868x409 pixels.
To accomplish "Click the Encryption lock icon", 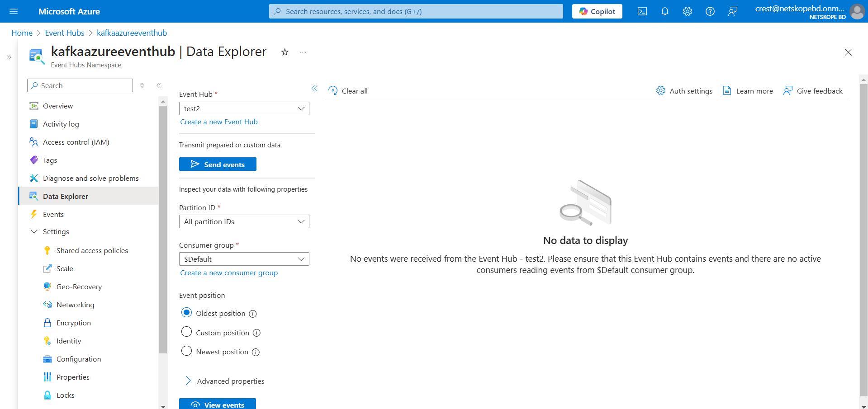I will (47, 323).
